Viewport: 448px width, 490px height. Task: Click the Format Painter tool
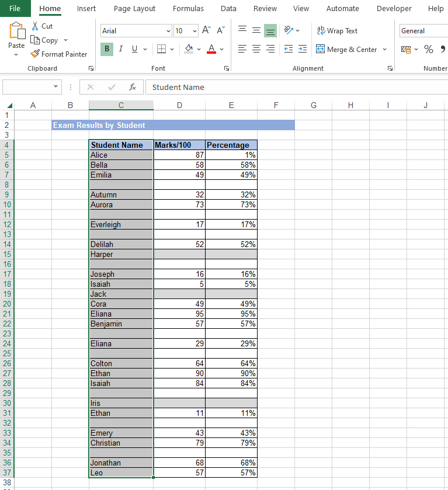(59, 54)
